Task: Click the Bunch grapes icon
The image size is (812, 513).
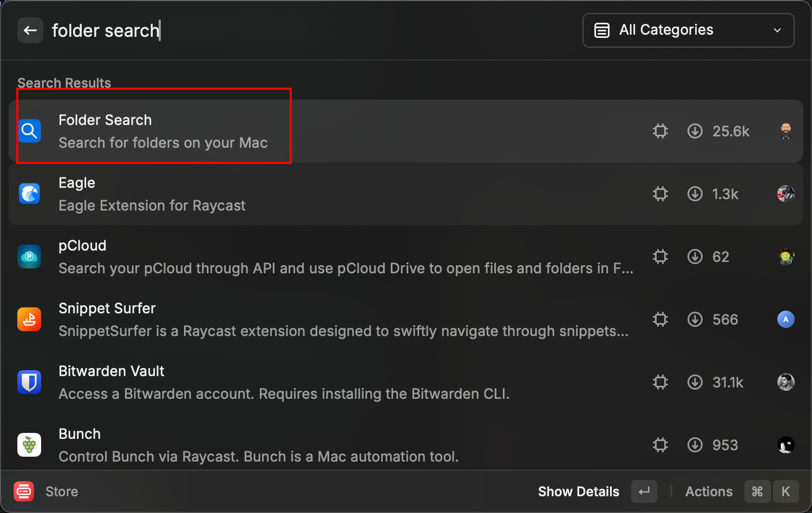Action: (x=29, y=445)
